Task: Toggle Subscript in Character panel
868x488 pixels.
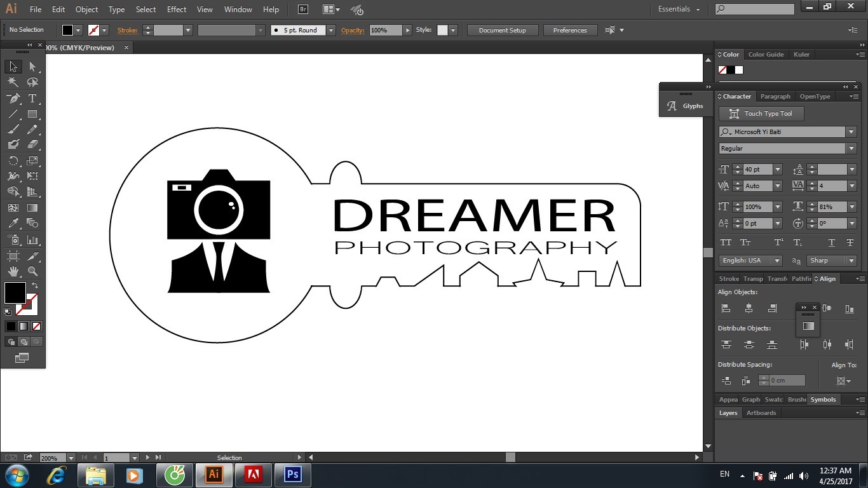Action: 797,243
